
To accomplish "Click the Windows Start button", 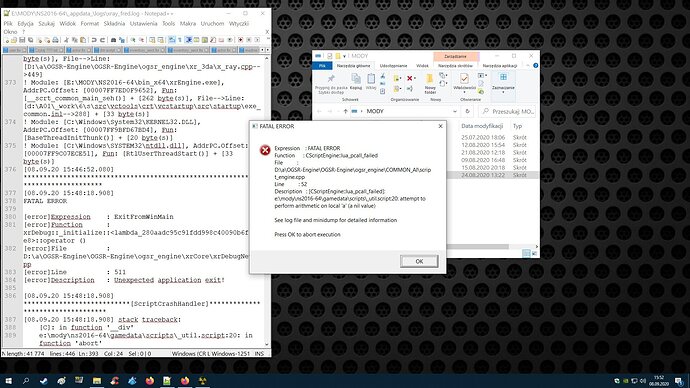I will (x=8, y=381).
